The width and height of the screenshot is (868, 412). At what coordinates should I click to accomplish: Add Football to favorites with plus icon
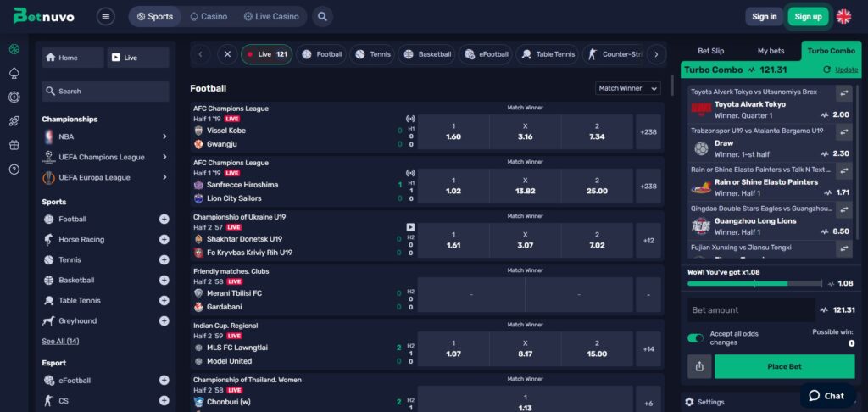click(164, 219)
